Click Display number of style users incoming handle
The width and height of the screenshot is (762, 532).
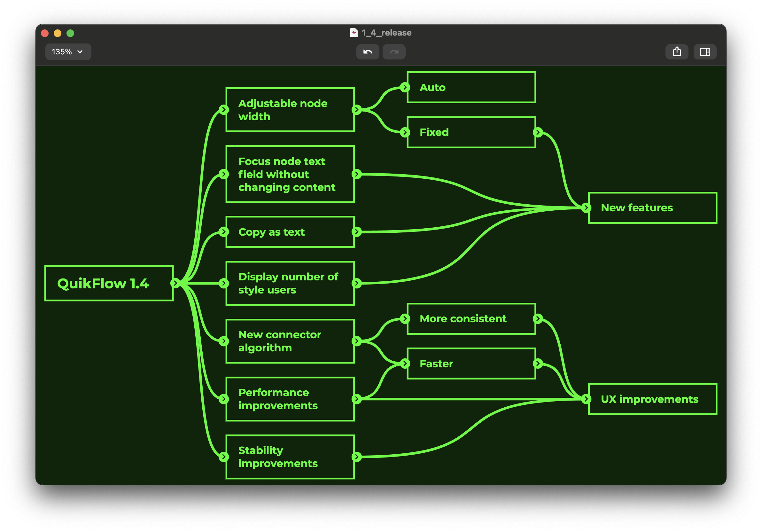[x=224, y=283]
